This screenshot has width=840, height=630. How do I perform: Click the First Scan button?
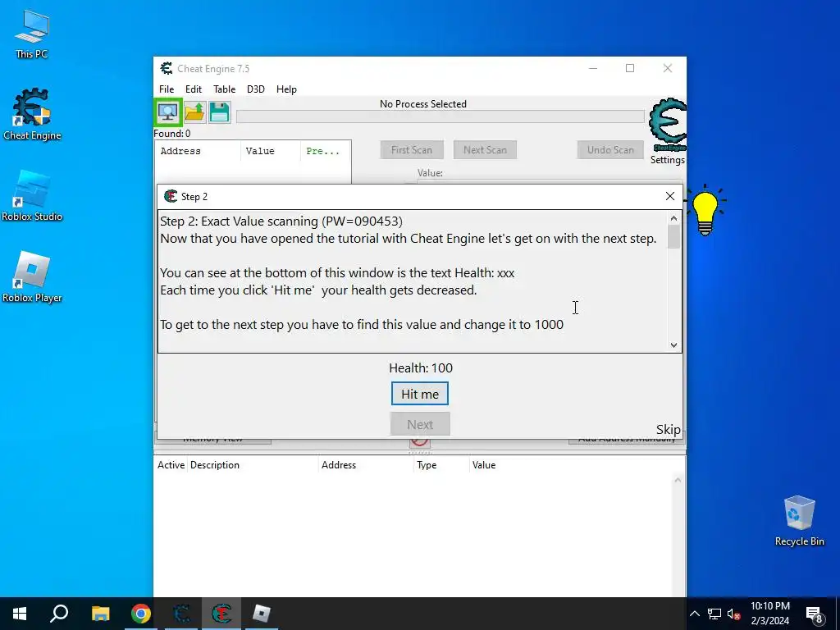pyautogui.click(x=412, y=150)
